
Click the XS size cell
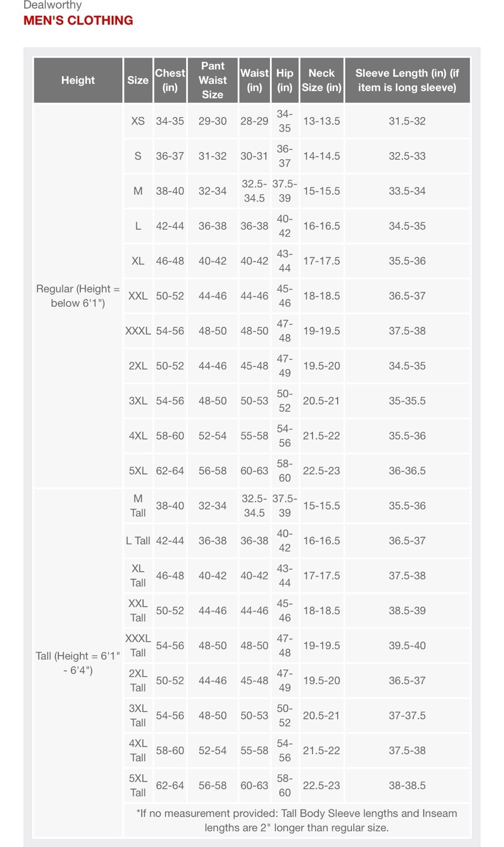[138, 121]
